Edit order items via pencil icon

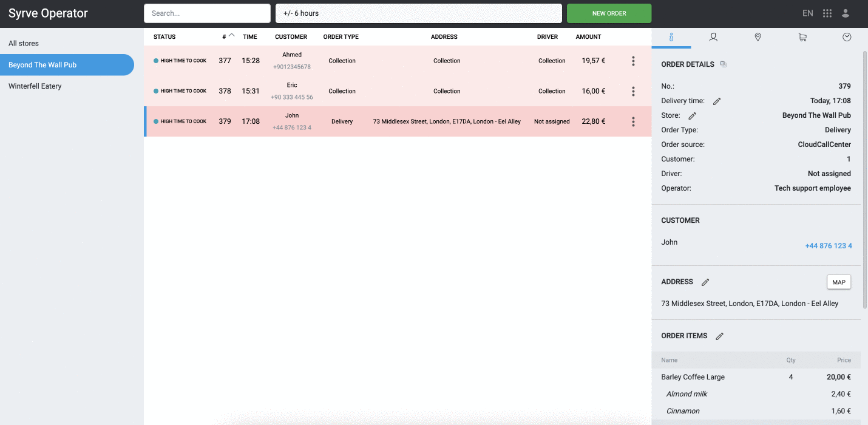tap(720, 336)
